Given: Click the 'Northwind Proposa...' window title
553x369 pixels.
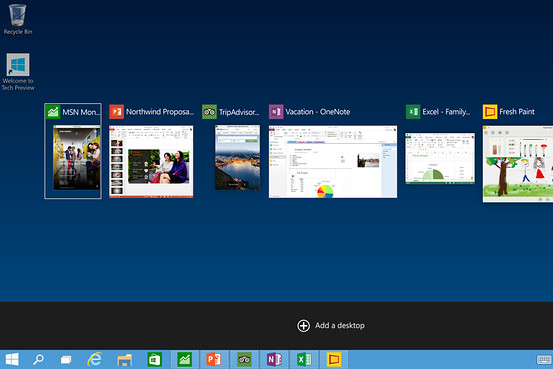Looking at the screenshot, I should [x=160, y=112].
